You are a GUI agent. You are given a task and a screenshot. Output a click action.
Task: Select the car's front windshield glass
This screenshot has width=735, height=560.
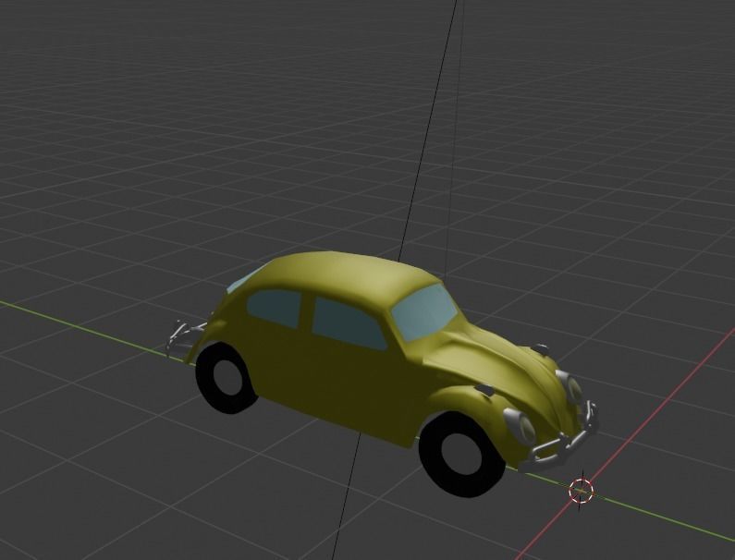pos(424,311)
